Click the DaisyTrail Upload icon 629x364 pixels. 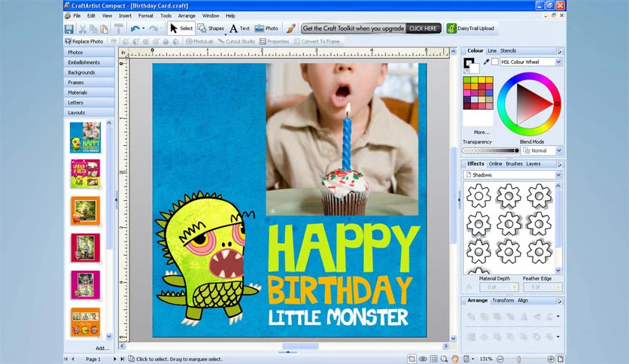(x=451, y=29)
